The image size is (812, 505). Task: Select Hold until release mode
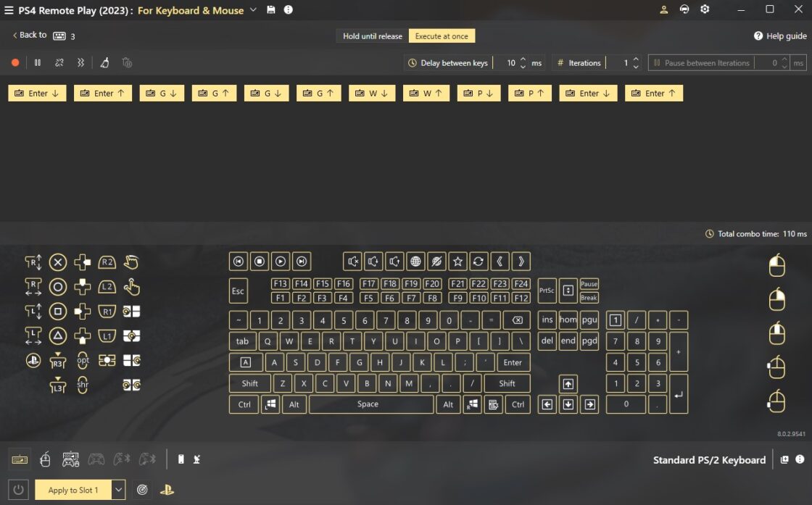point(373,36)
